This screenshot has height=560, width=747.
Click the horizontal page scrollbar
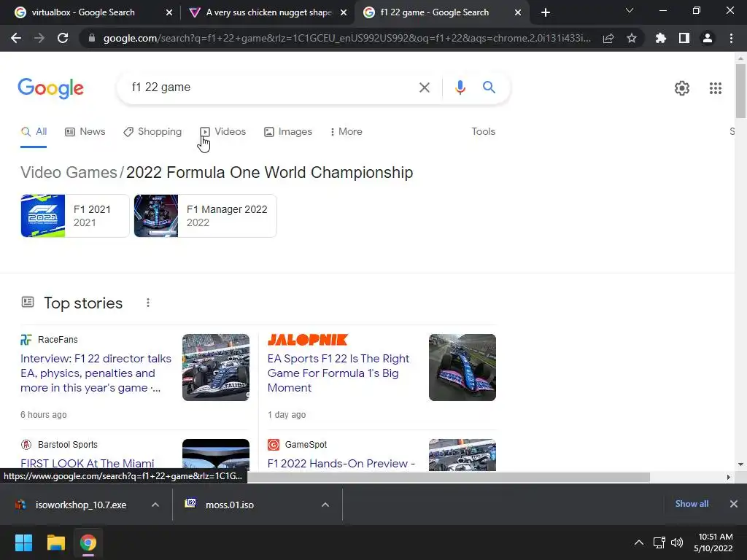[448, 477]
